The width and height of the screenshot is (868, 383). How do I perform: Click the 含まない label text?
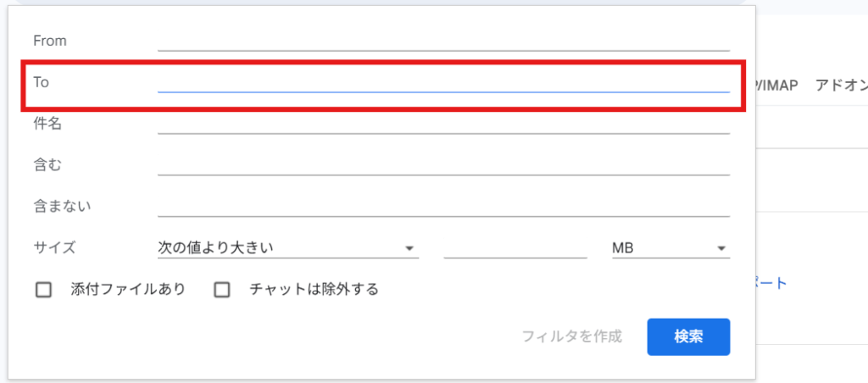(x=62, y=206)
